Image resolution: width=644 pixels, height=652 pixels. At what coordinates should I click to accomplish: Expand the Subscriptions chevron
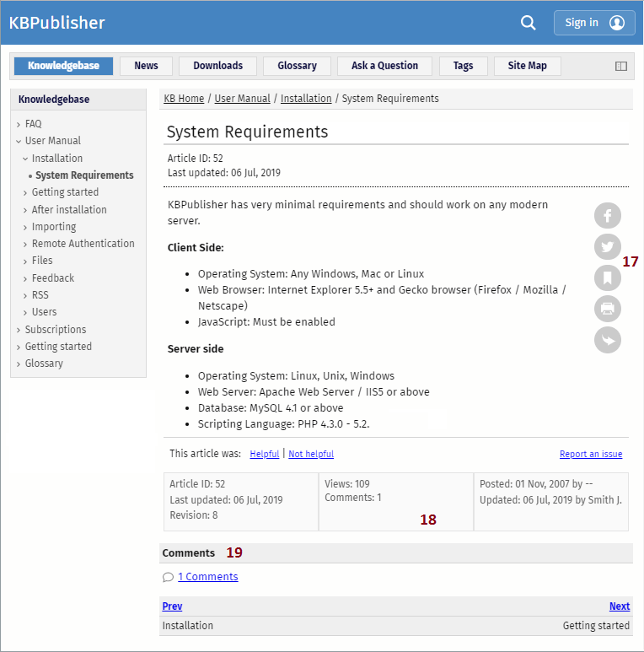pos(19,330)
